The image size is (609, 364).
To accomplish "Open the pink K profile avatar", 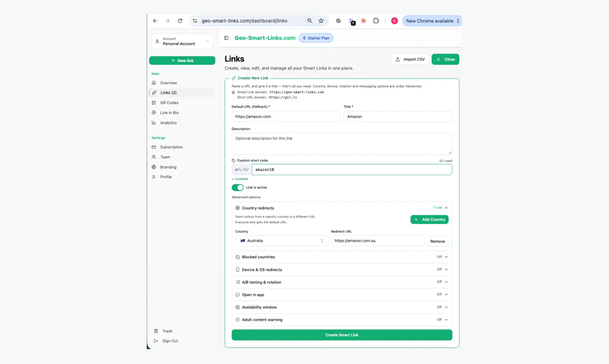I will tap(394, 21).
